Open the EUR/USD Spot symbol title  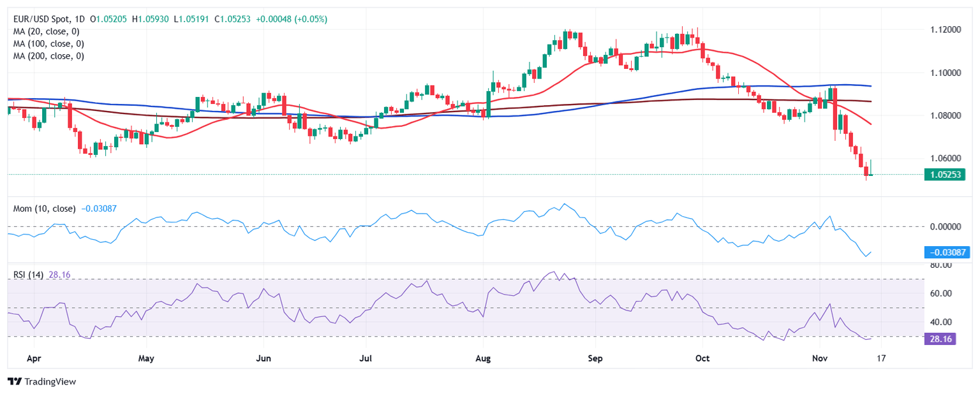(x=40, y=19)
